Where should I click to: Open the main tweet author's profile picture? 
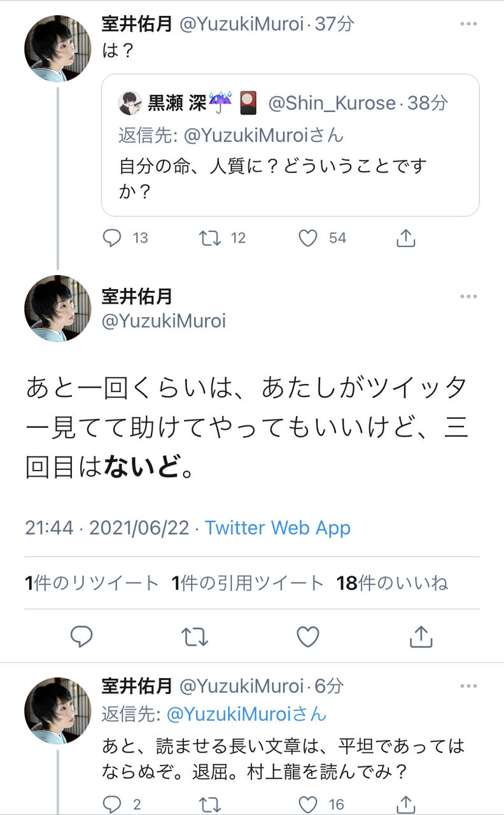[x=58, y=309]
